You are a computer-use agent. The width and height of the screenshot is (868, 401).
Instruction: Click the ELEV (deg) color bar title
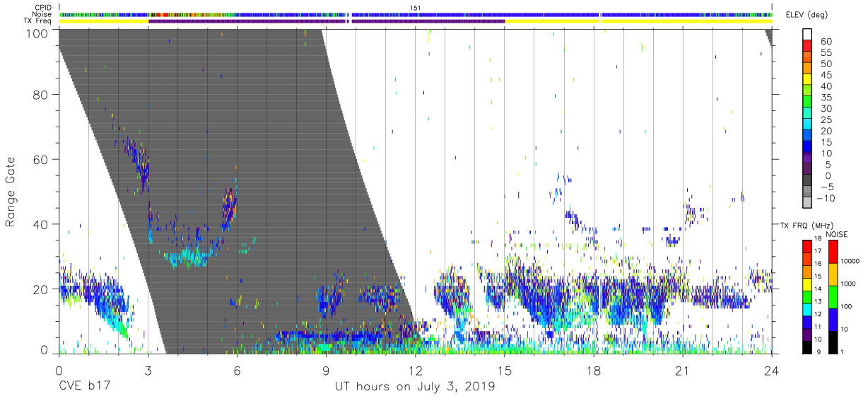tap(807, 14)
